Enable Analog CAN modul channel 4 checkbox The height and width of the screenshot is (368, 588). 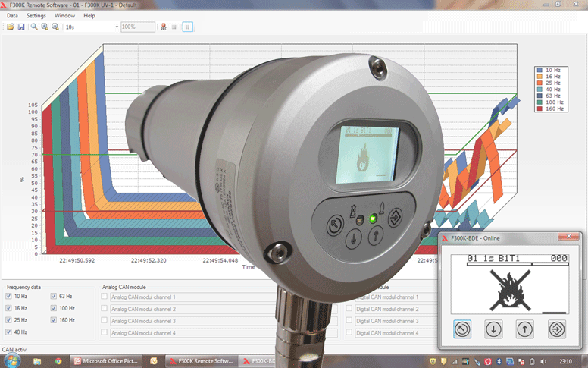105,332
